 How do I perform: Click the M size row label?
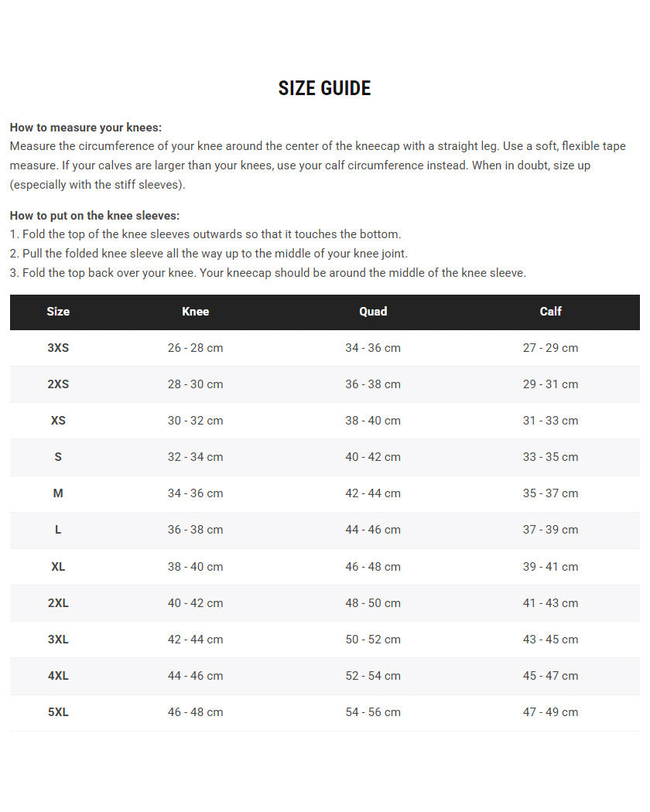click(58, 493)
